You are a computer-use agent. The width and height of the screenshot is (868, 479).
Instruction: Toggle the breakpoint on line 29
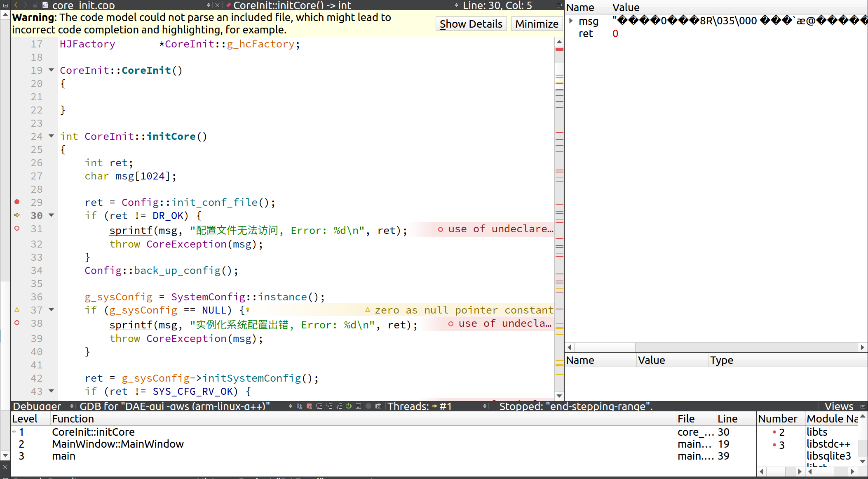point(17,202)
